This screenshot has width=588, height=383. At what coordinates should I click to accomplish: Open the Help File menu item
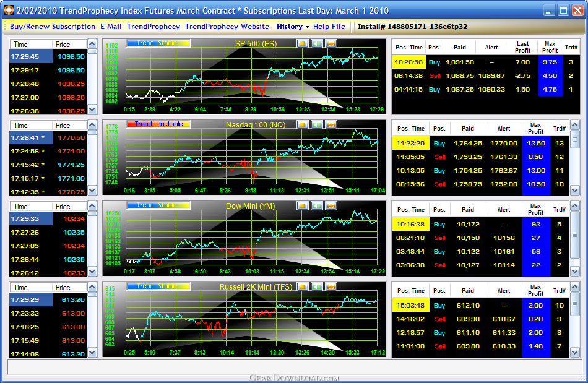(329, 27)
